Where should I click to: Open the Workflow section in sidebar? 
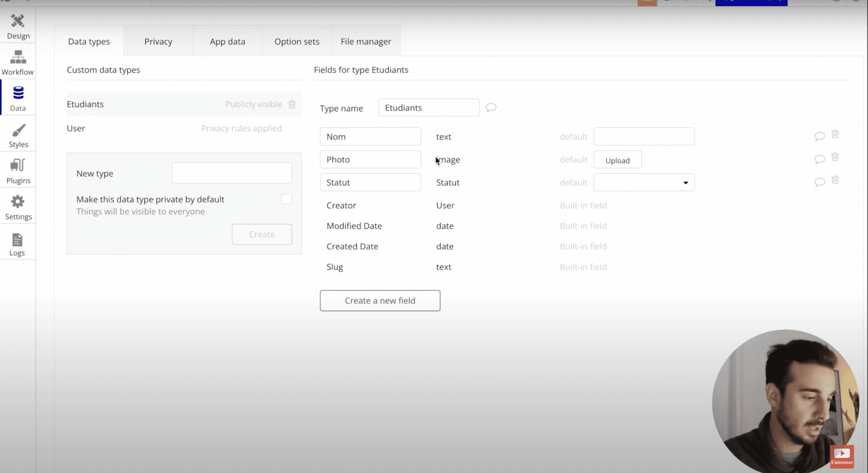18,63
